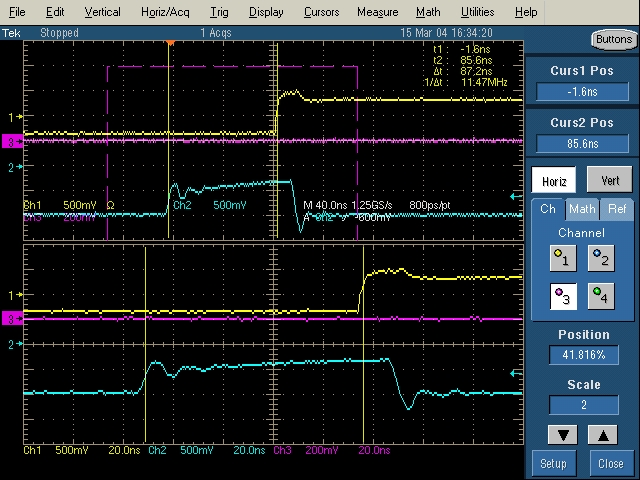This screenshot has width=640, height=480.
Task: Select channel 4 button
Action: click(x=601, y=296)
